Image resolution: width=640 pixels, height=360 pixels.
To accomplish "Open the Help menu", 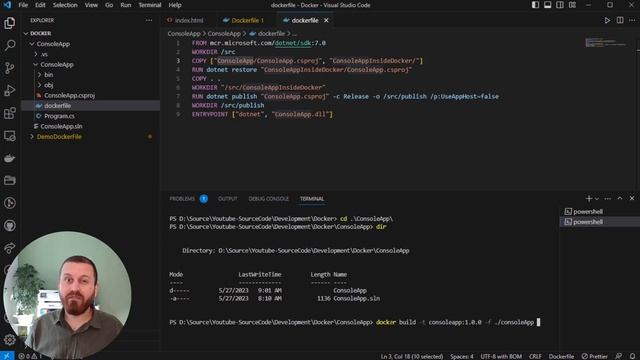I will tap(175, 5).
